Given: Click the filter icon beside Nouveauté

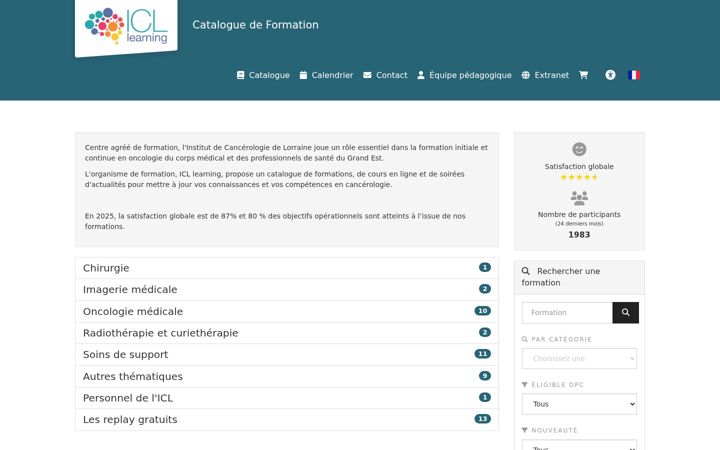Looking at the screenshot, I should click(x=525, y=430).
